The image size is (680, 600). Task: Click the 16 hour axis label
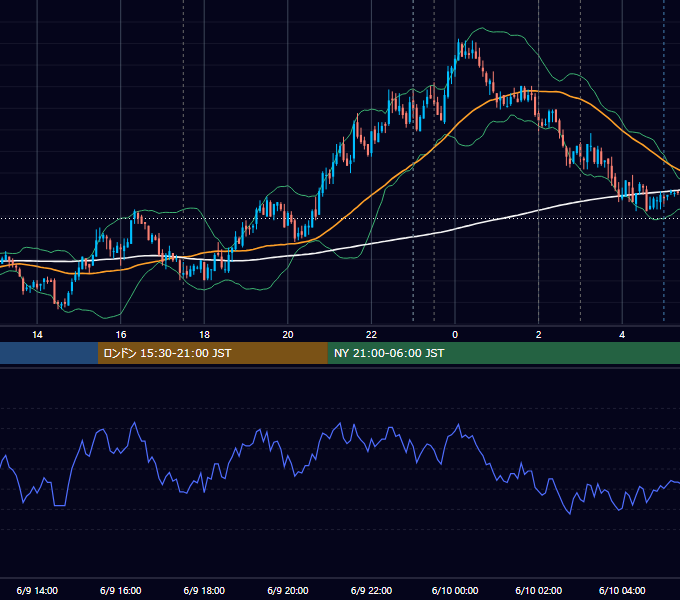pyautogui.click(x=121, y=335)
